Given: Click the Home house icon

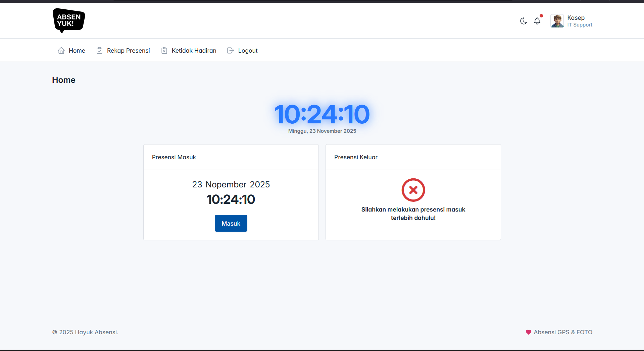Looking at the screenshot, I should click(x=61, y=51).
